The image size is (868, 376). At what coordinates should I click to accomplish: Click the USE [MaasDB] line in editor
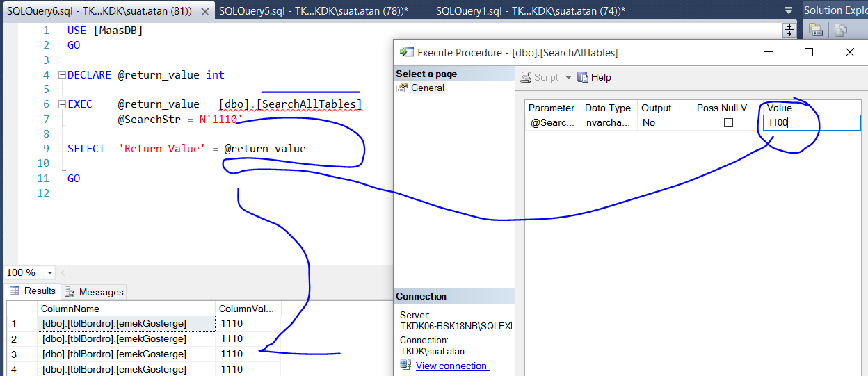tap(105, 31)
